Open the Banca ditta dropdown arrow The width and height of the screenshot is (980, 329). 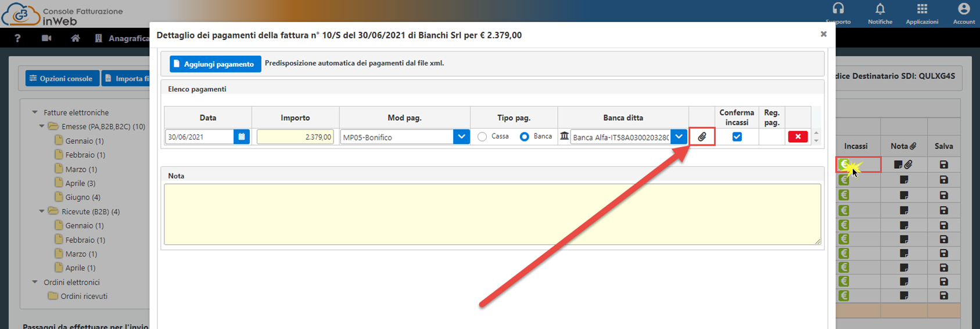[679, 137]
